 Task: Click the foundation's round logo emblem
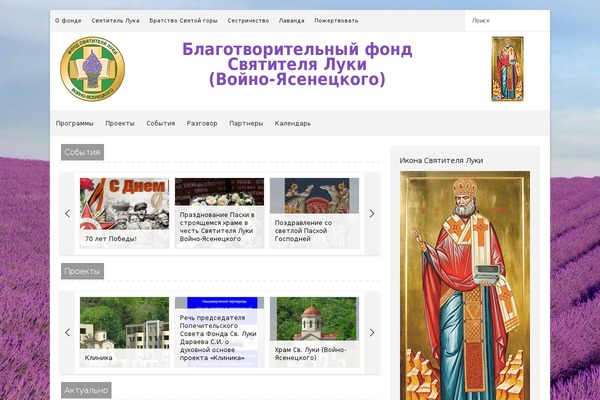coord(92,69)
